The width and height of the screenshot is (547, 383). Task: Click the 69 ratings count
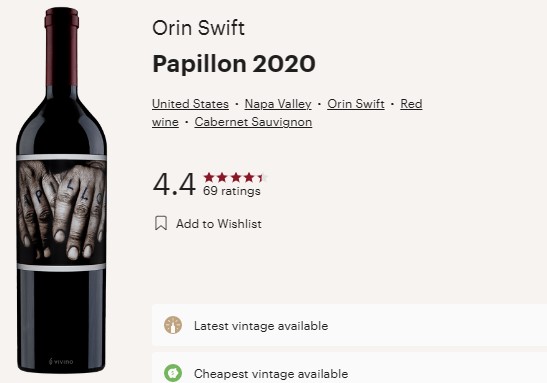[232, 191]
